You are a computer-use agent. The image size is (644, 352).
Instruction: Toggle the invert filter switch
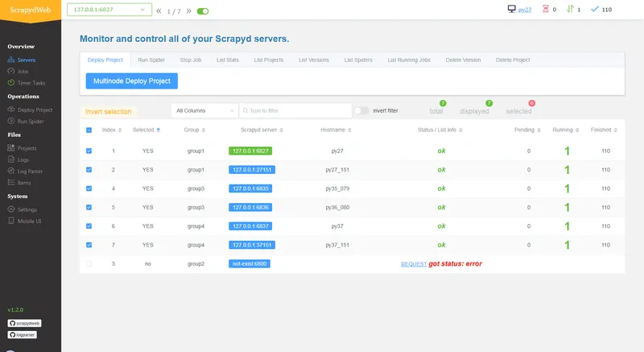pos(361,110)
